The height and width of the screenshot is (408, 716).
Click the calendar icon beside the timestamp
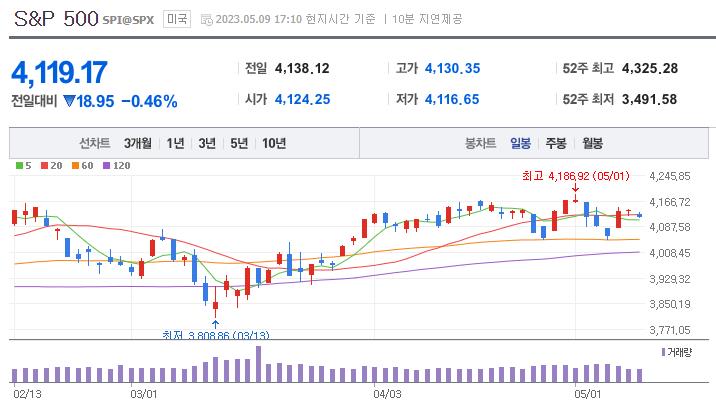point(207,20)
